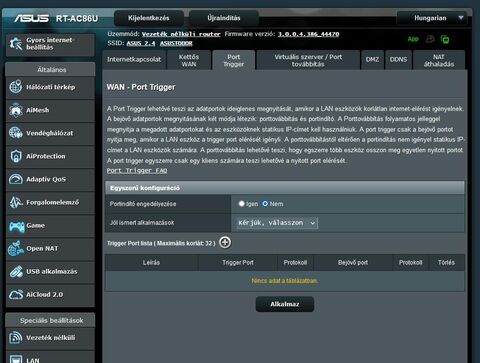Click the Egyszerű konfiguráció section header
The height and width of the screenshot is (363, 480).
pyautogui.click(x=285, y=188)
